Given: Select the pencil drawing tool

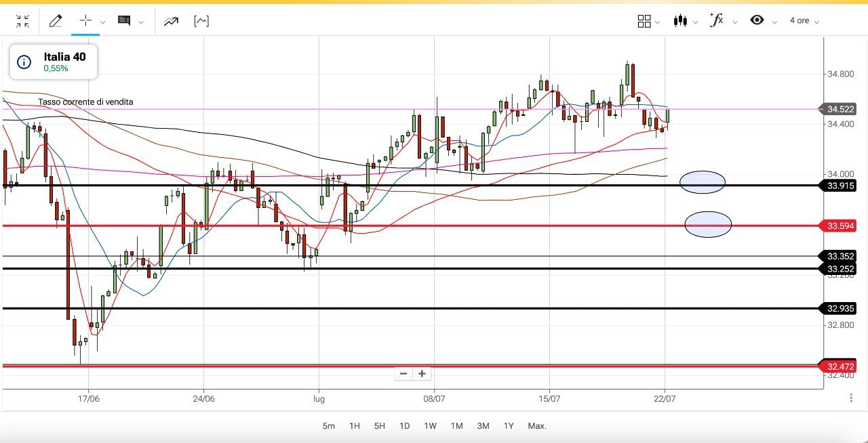Looking at the screenshot, I should pos(56,21).
